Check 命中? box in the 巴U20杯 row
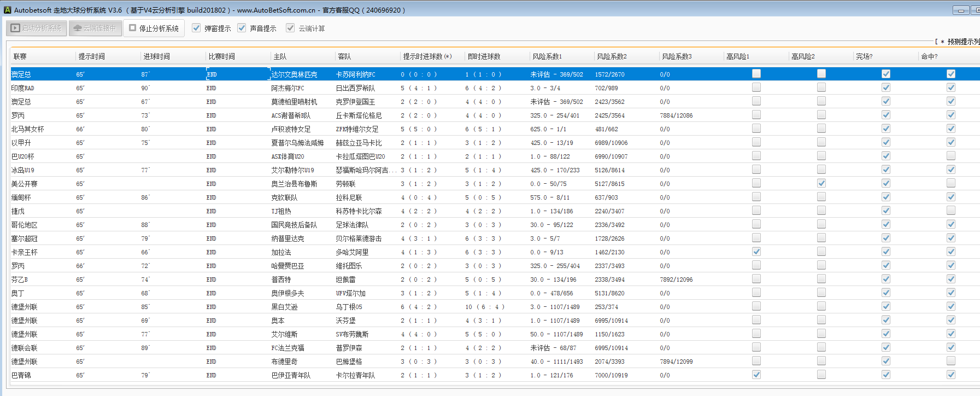 point(951,156)
